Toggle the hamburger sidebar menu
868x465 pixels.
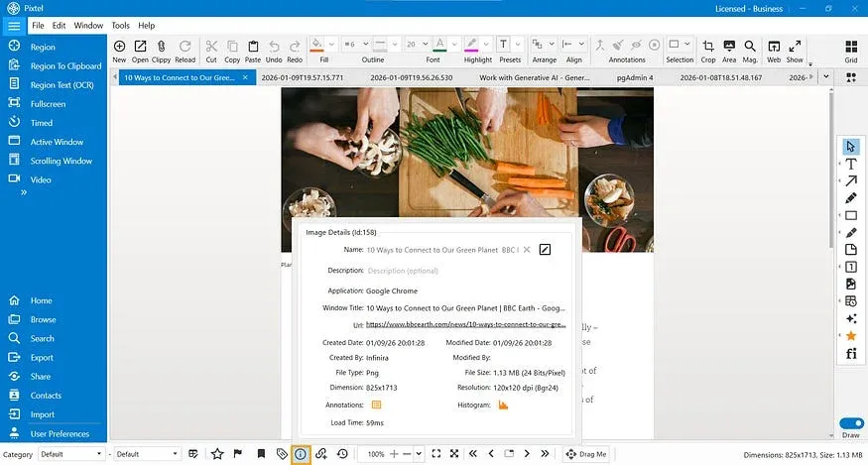[14, 26]
